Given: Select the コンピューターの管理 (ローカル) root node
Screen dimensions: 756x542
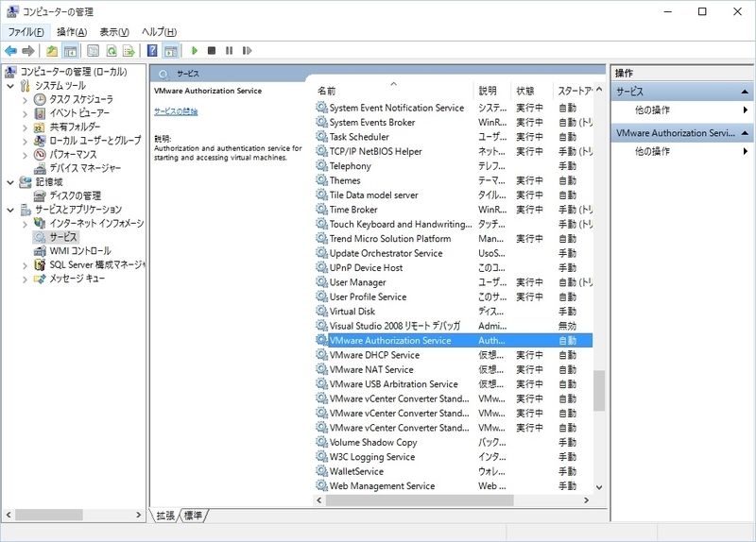Looking at the screenshot, I should [74, 72].
